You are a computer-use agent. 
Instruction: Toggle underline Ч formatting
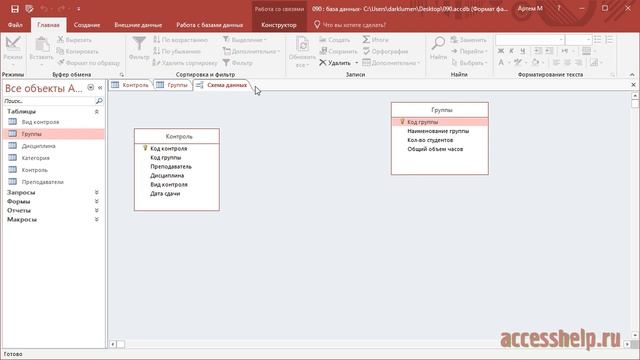(522, 51)
